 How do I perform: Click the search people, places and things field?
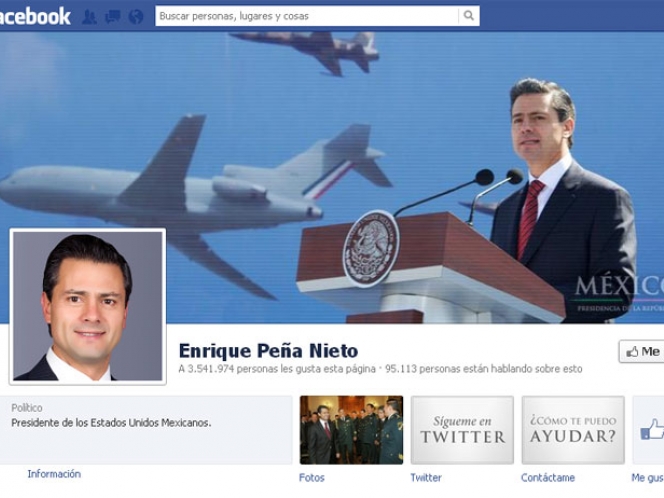pos(307,16)
